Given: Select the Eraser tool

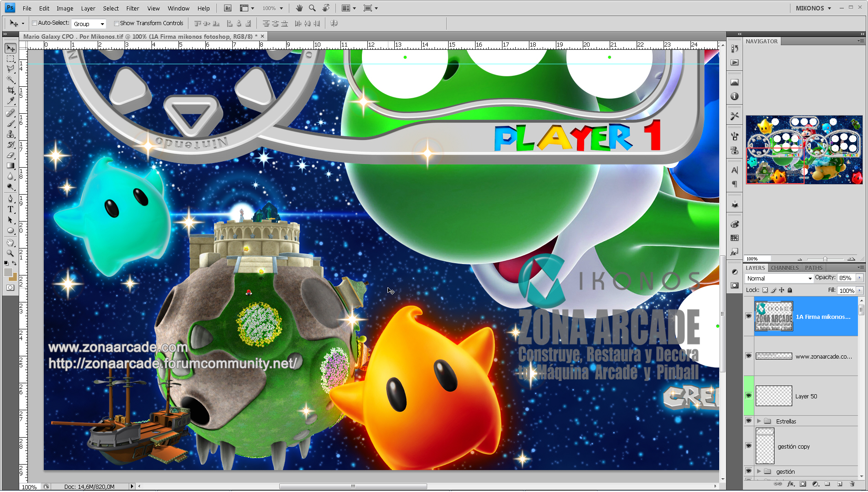Looking at the screenshot, I should pos(10,155).
